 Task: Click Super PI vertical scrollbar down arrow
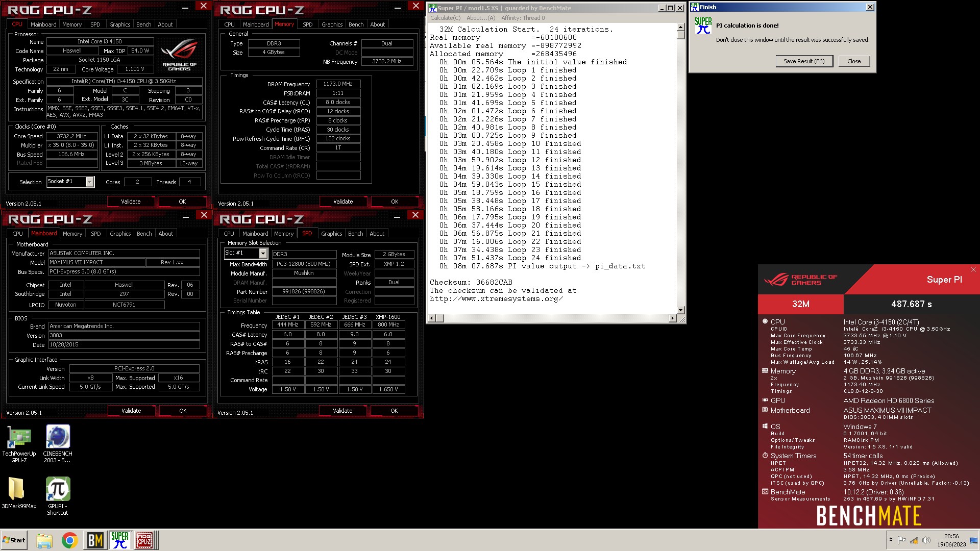tap(680, 310)
